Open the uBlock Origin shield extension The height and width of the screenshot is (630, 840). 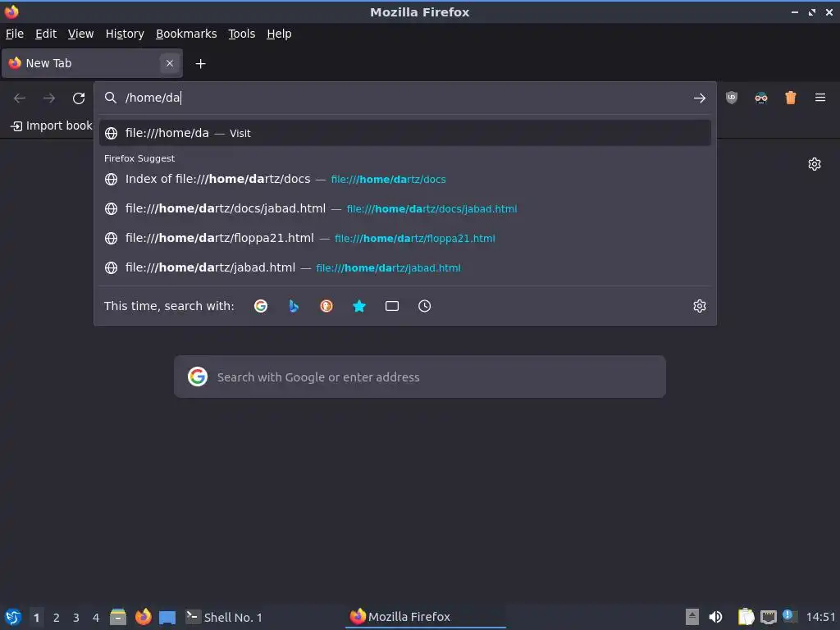click(731, 98)
